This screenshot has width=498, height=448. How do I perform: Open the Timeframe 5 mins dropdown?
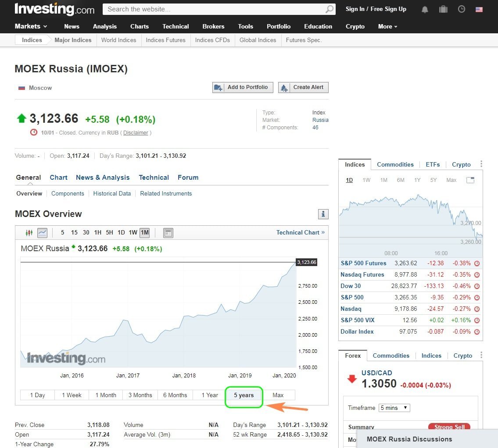[x=394, y=408]
